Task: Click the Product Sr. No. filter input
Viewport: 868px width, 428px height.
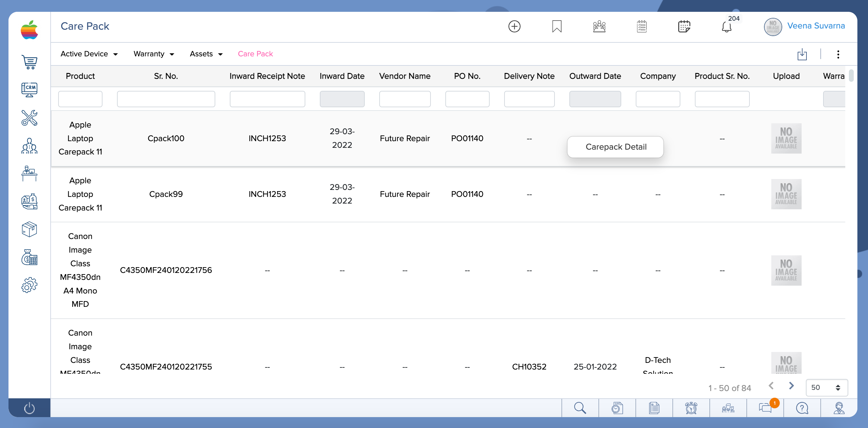Action: pos(722,99)
